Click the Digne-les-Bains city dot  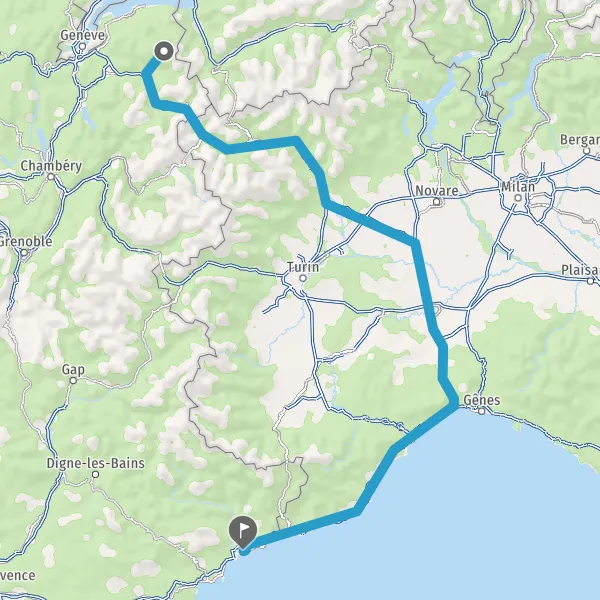[x=96, y=474]
